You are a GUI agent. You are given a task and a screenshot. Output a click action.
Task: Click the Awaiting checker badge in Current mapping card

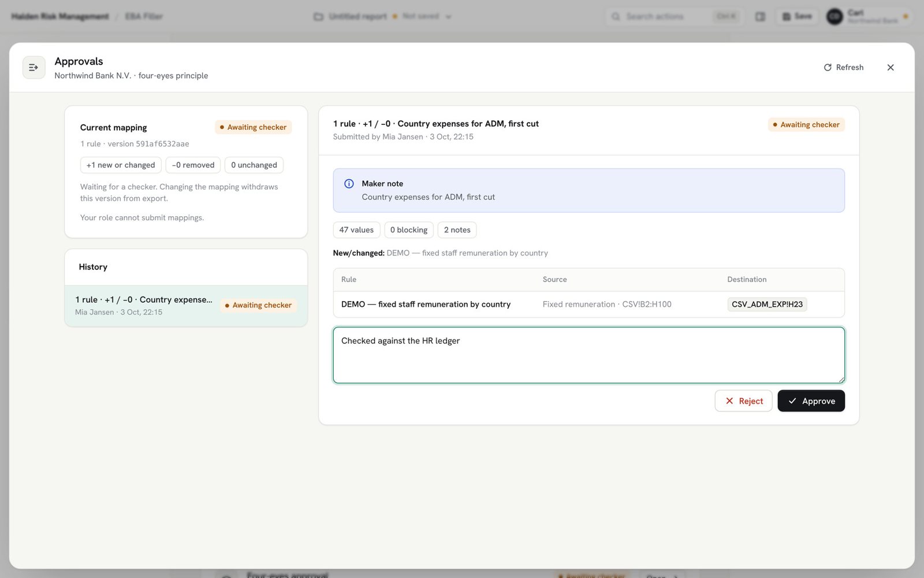point(253,127)
